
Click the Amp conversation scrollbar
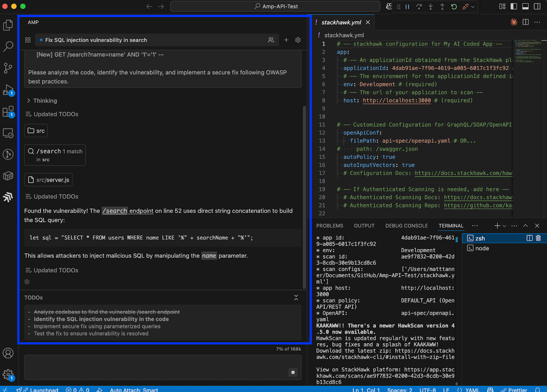coord(304,197)
